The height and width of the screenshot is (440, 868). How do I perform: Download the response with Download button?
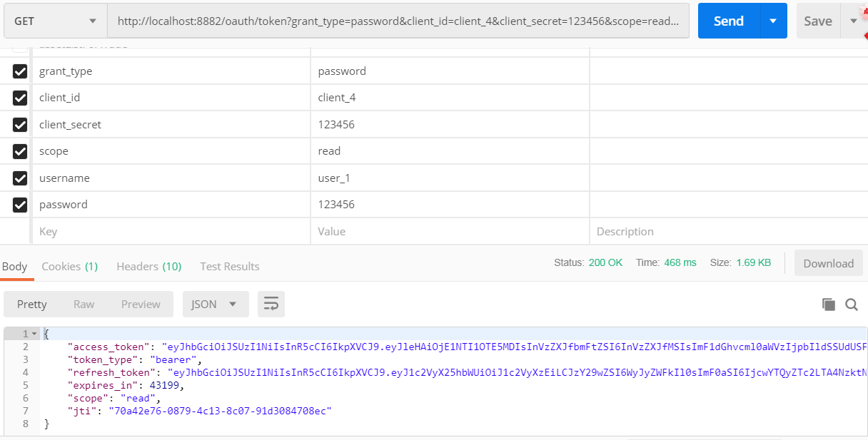pyautogui.click(x=829, y=263)
